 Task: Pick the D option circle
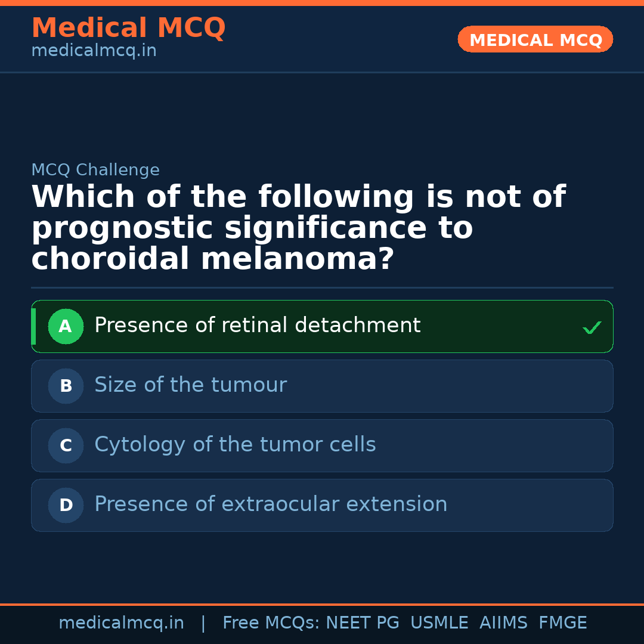click(66, 505)
